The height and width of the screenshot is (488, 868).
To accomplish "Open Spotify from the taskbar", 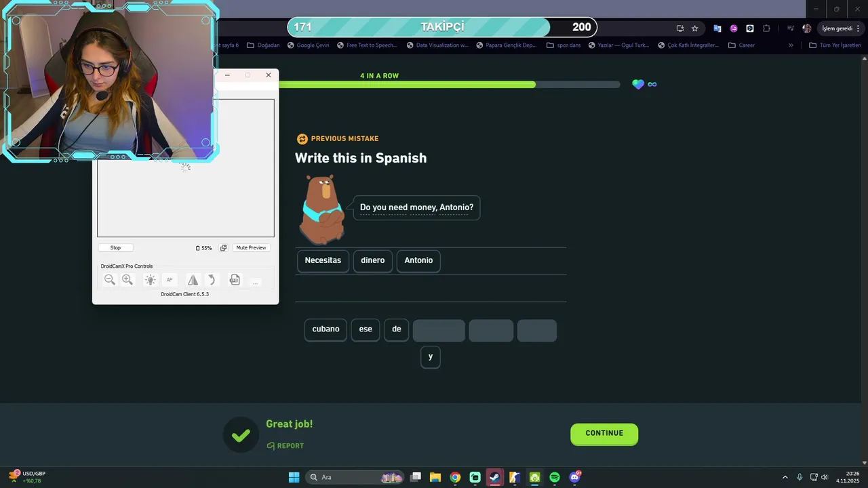I will 555,477.
